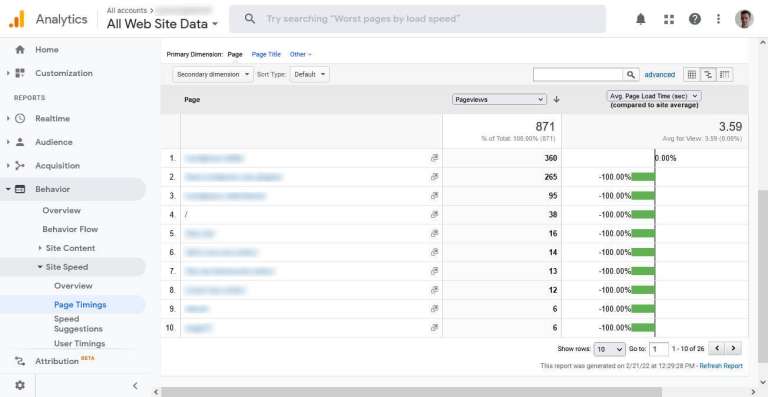Open page in new window for row 4
The height and width of the screenshot is (397, 768).
pyautogui.click(x=434, y=214)
